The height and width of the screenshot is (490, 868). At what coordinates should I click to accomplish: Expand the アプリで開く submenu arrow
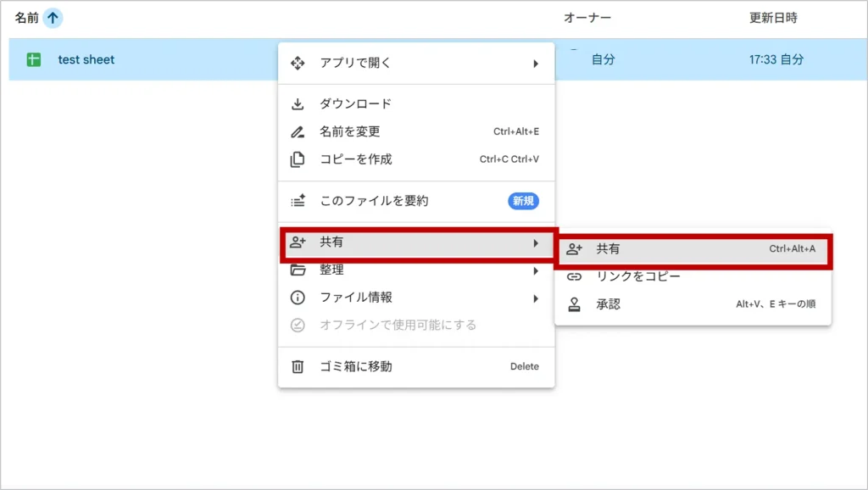pos(536,64)
